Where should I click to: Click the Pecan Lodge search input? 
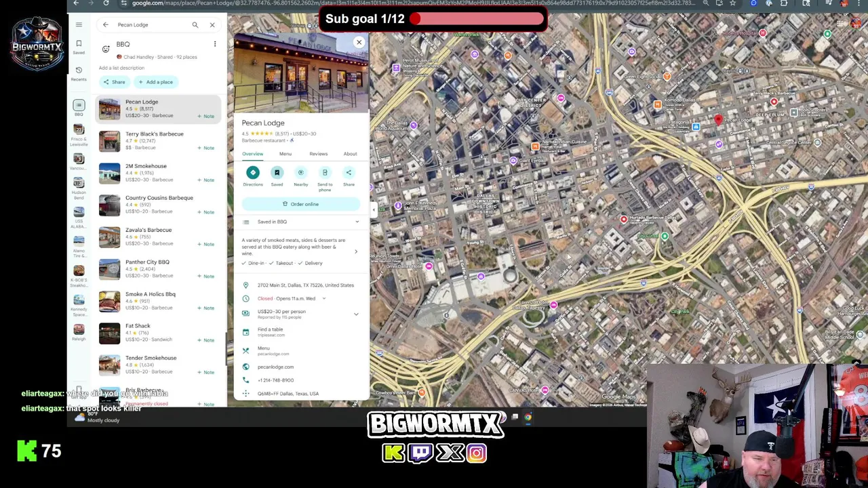(x=151, y=25)
